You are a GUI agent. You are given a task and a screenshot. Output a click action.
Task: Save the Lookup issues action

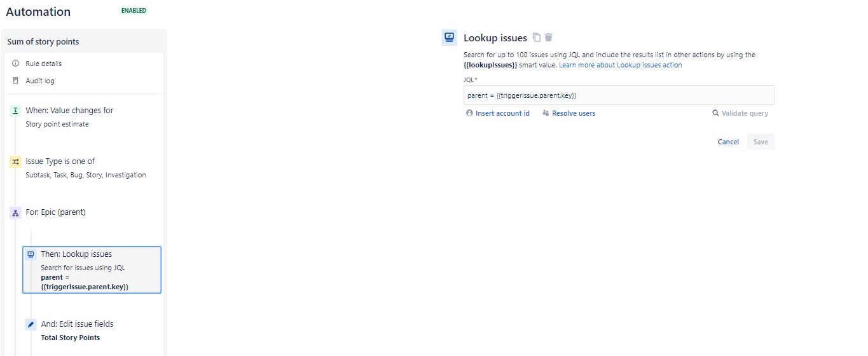click(x=761, y=142)
